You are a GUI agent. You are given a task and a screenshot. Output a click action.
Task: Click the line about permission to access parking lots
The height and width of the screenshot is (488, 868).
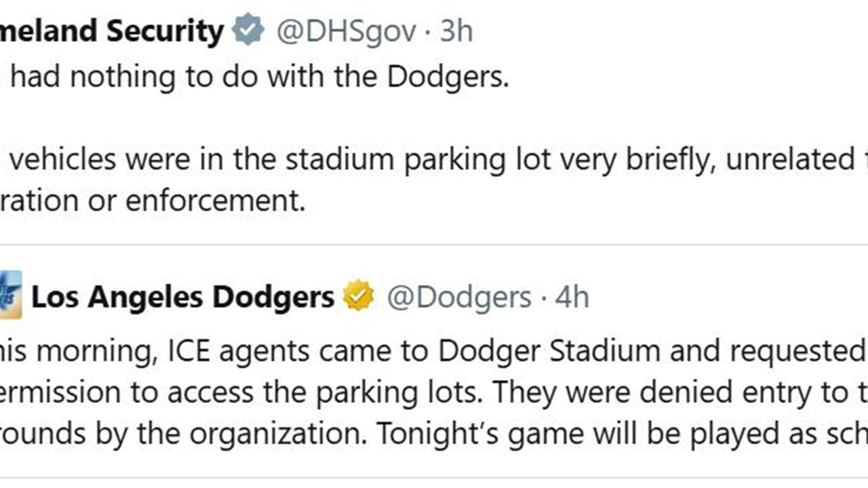434,392
